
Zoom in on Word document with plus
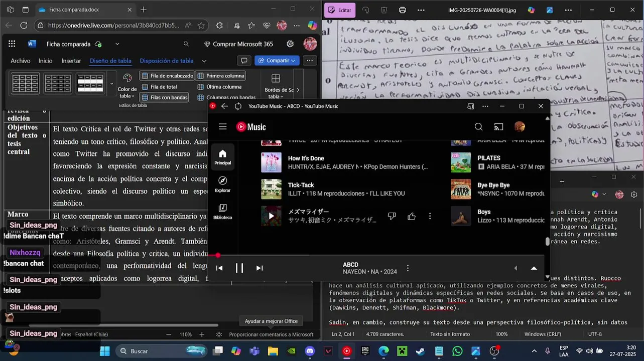click(202, 334)
